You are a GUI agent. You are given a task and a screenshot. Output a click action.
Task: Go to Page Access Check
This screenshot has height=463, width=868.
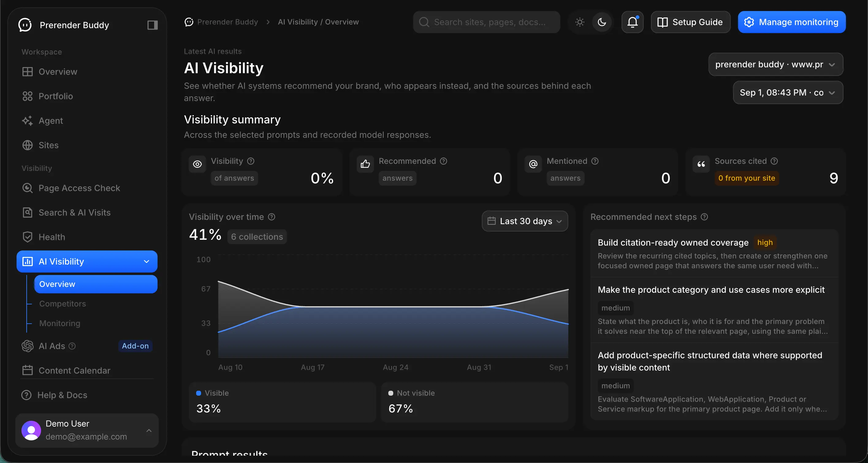pos(87,188)
